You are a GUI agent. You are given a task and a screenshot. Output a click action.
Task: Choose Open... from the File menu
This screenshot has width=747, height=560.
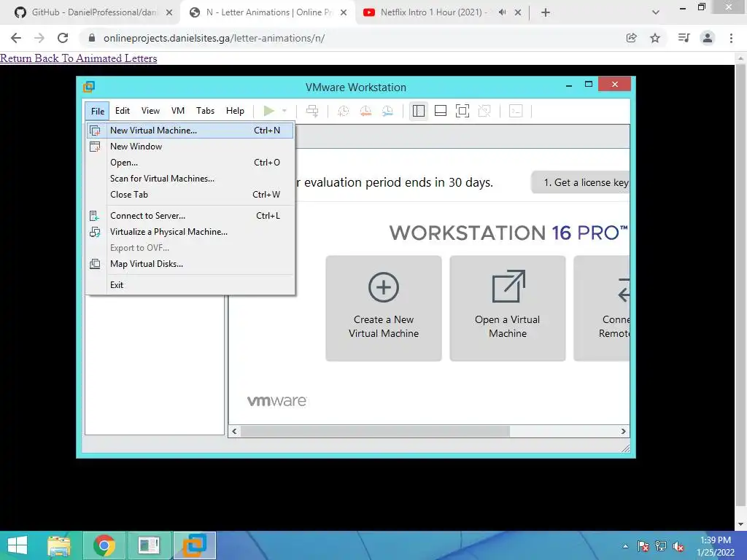pyautogui.click(x=190, y=163)
